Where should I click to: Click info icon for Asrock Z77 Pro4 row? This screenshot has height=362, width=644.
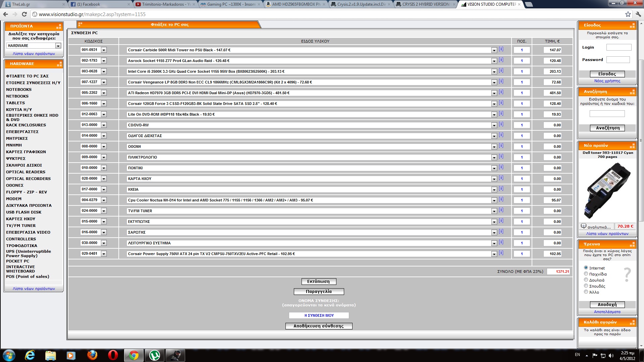[501, 60]
